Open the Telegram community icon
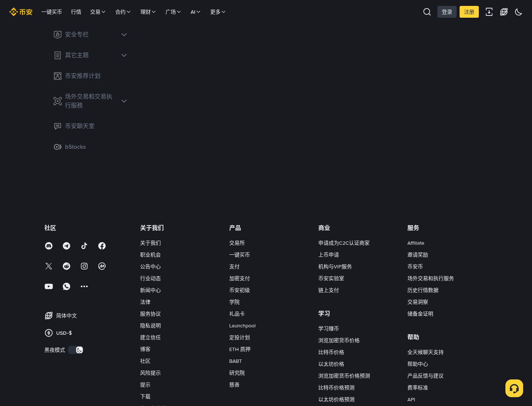 pyautogui.click(x=66, y=246)
